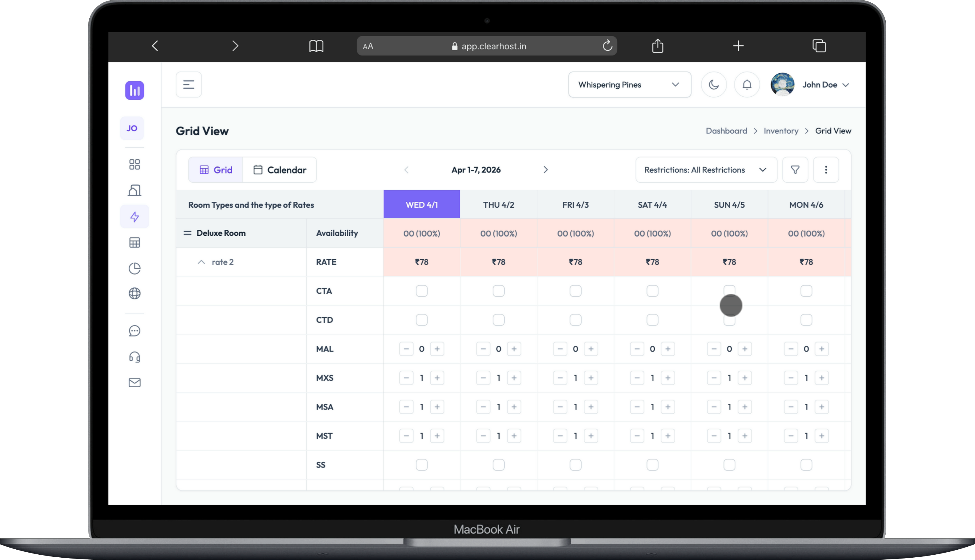
Task: Open the dashboard four-squares sidebar icon
Action: point(134,165)
